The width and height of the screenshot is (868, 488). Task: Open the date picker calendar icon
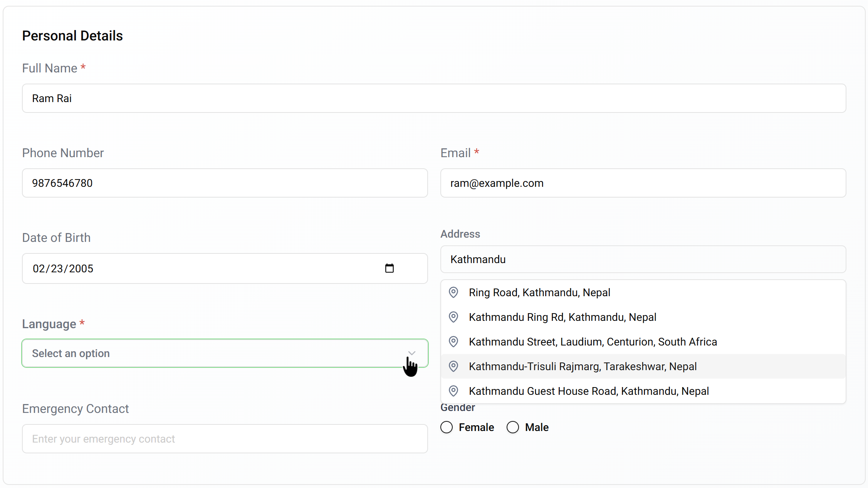tap(389, 268)
